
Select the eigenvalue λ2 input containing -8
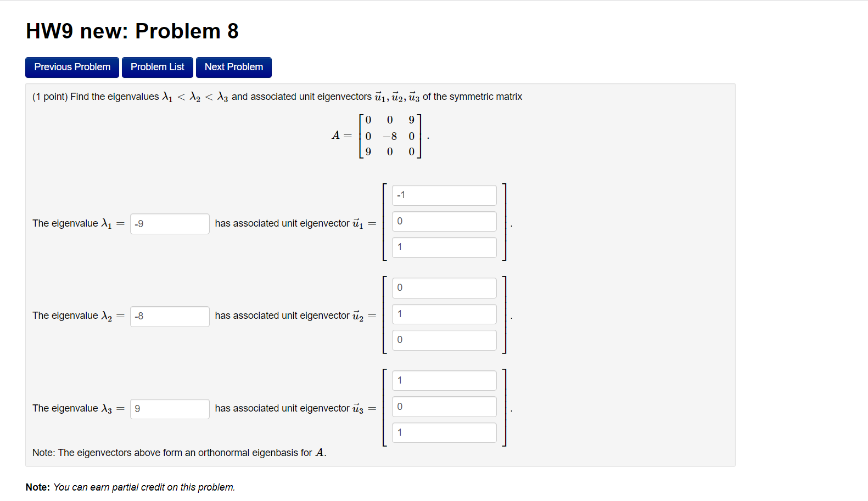pos(169,316)
